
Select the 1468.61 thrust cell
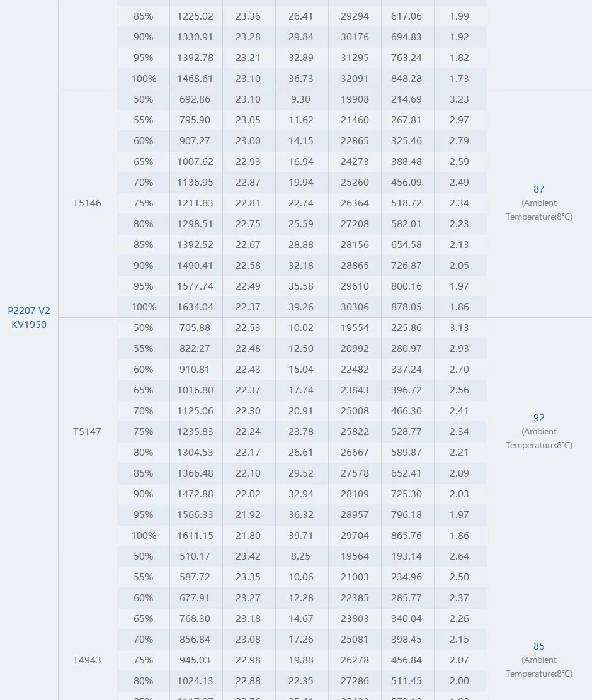195,79
